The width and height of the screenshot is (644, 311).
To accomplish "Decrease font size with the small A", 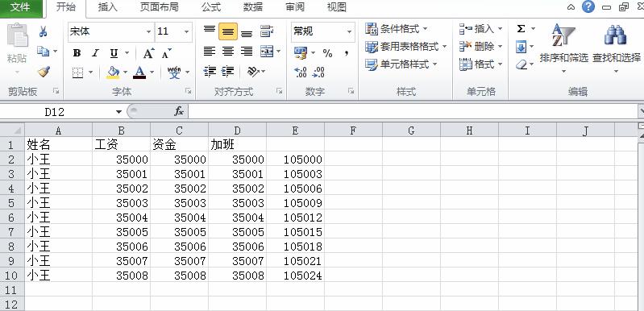I will click(166, 53).
